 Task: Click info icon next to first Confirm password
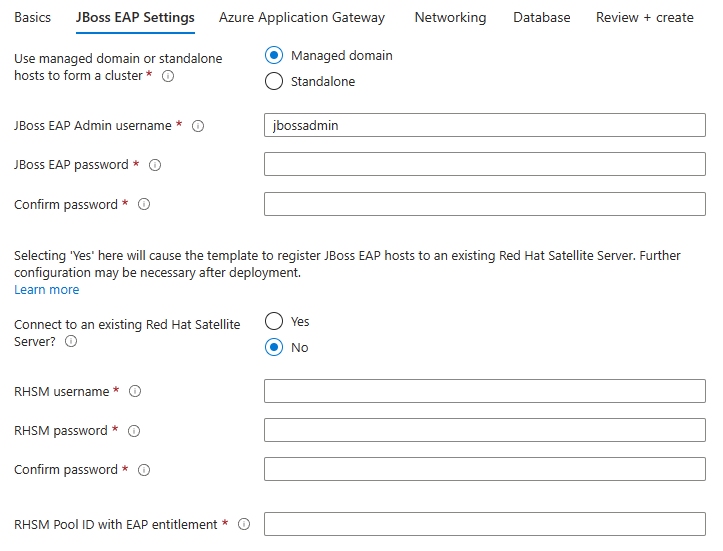144,204
